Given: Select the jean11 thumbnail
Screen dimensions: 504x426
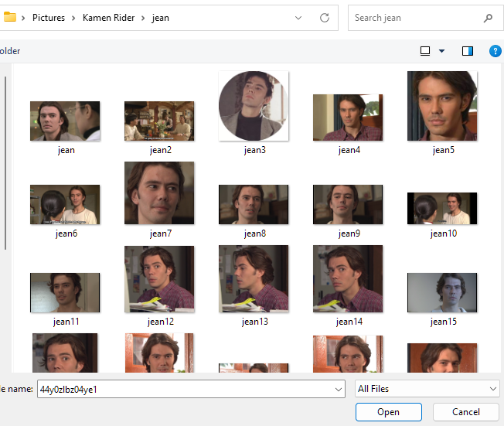Looking at the screenshot, I should [x=65, y=292].
